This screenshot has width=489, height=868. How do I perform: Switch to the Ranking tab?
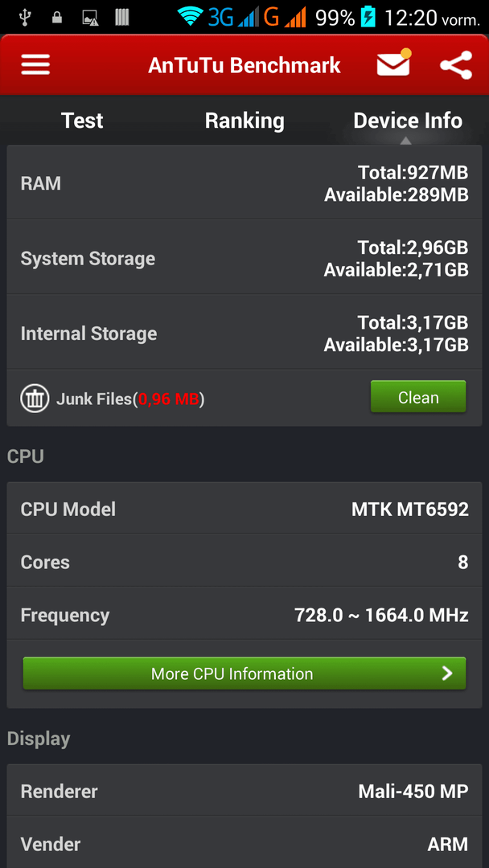coord(244,121)
